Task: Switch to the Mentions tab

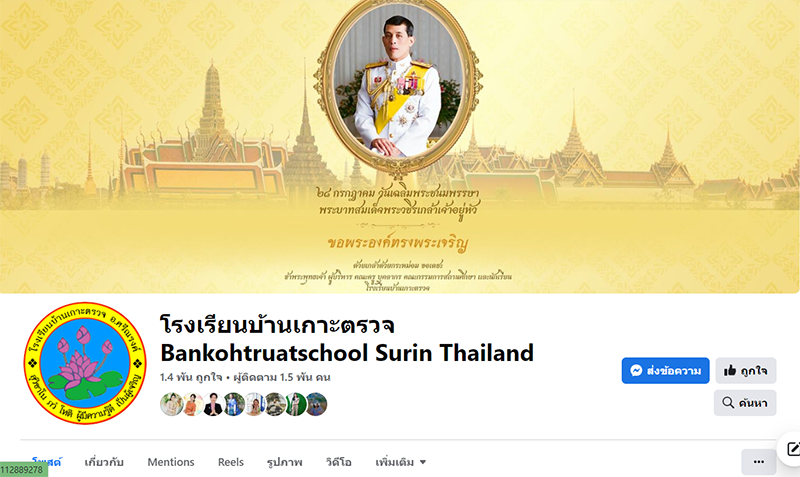Action: coord(171,462)
